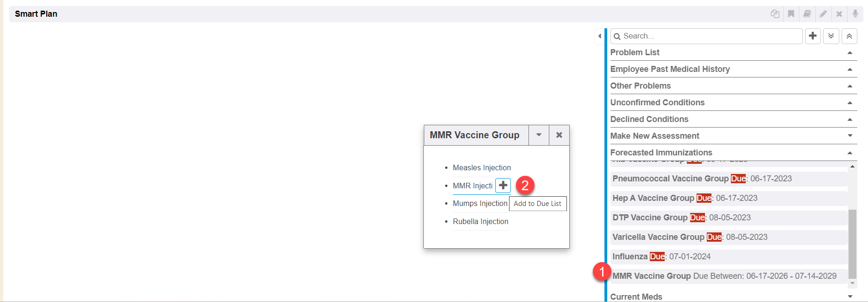The image size is (868, 302).
Task: Click the book icon in the header
Action: (x=807, y=14)
